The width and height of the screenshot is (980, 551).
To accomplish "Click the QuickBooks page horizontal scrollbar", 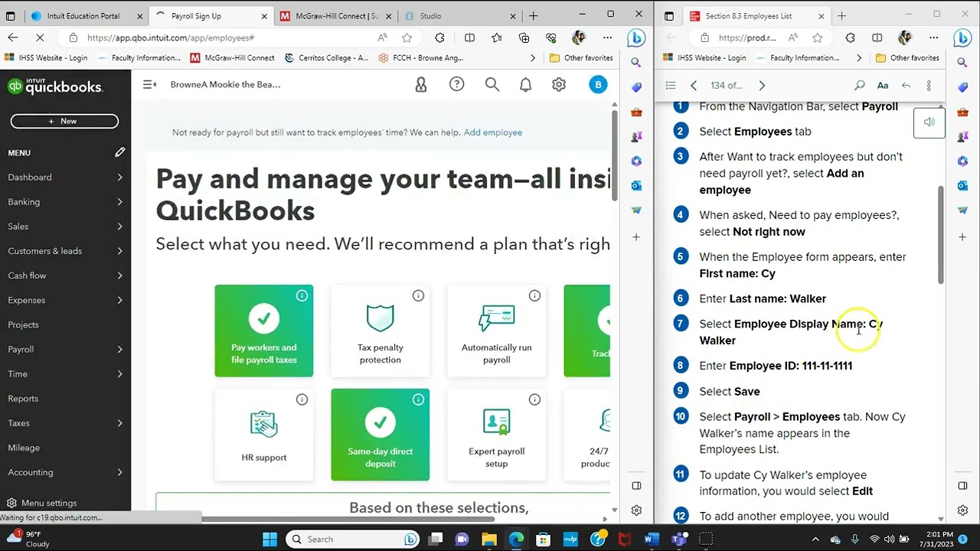I will tap(348, 518).
